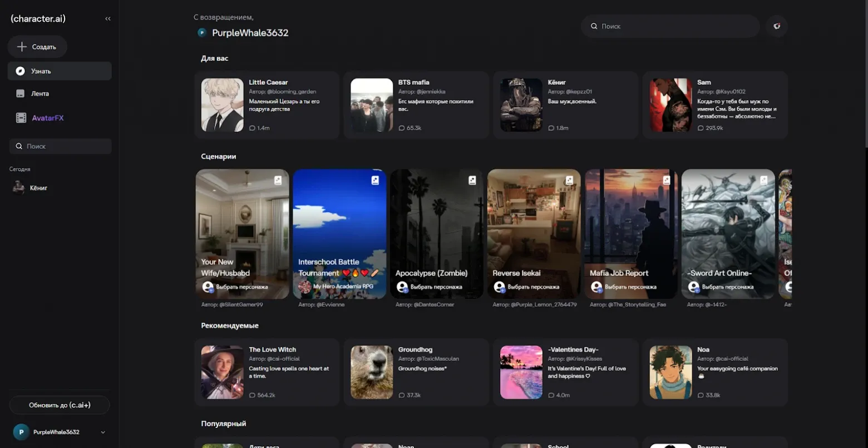Click the plus icon next to Создать
Image resolution: width=868 pixels, height=448 pixels.
click(21, 46)
